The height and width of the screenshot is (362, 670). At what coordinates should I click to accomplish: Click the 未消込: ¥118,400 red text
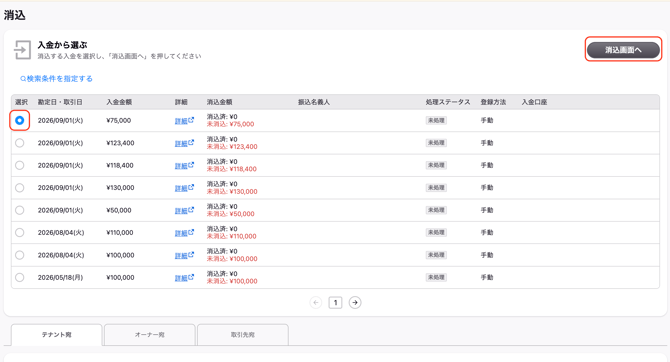coord(232,169)
